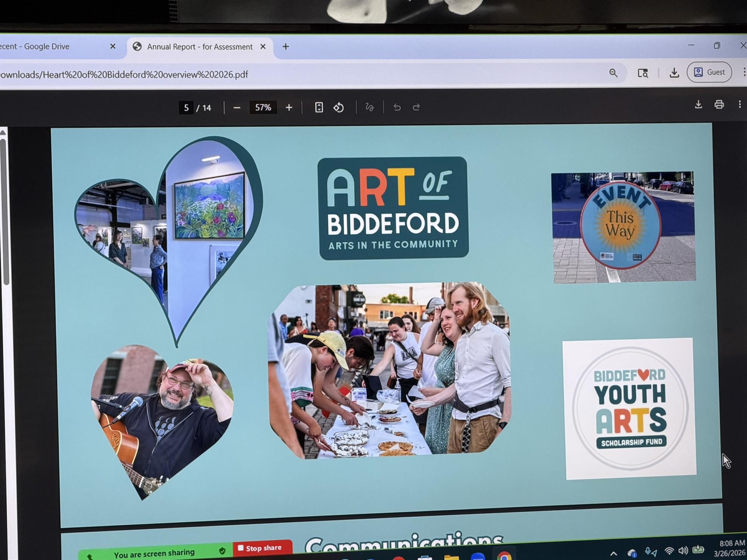Viewport: 747px width, 560px height.
Task: Expand the system tray hidden icons chevron
Action: [x=613, y=553]
